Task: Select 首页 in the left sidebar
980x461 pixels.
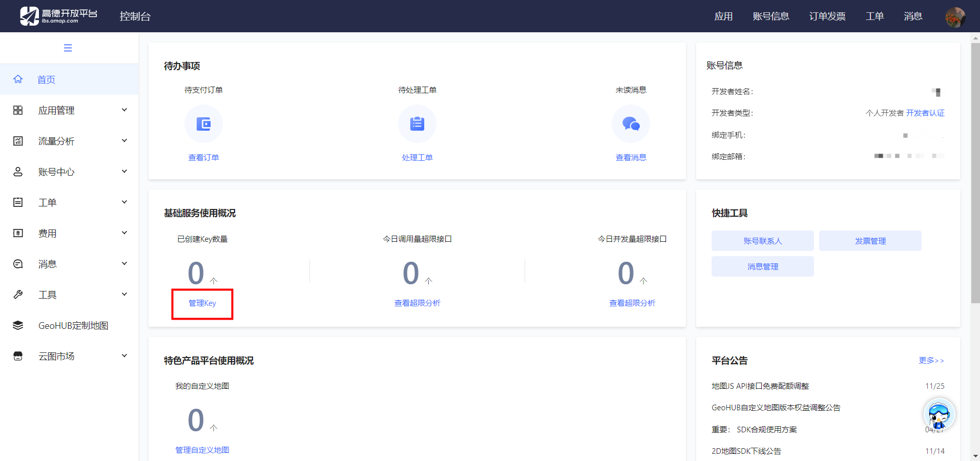Action: pos(46,79)
